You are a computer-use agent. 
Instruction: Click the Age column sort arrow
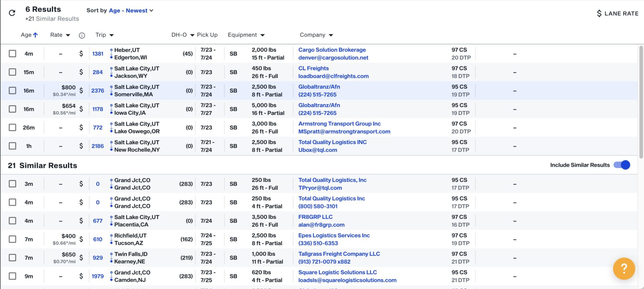pyautogui.click(x=36, y=35)
